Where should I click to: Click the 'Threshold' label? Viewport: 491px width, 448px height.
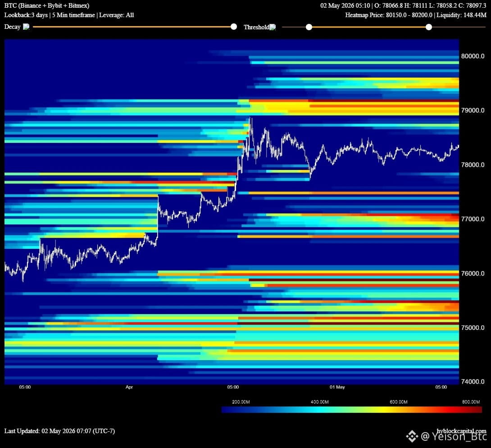(256, 27)
